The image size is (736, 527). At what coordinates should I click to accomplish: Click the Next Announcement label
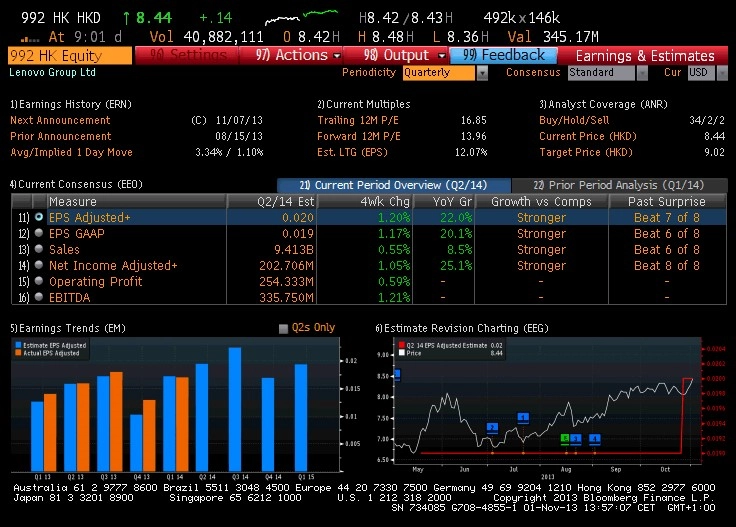[60, 120]
